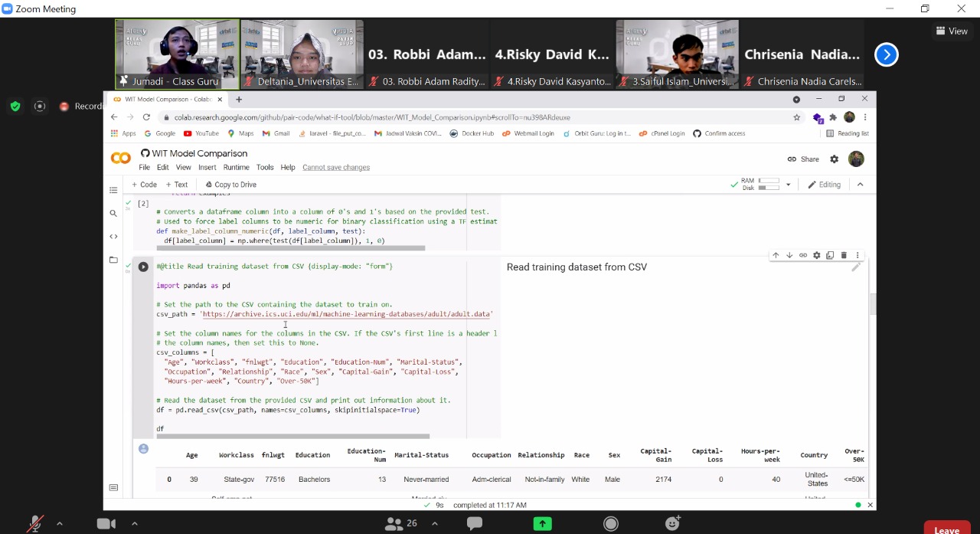Move cell down with arrow
980x534 pixels.
(789, 255)
